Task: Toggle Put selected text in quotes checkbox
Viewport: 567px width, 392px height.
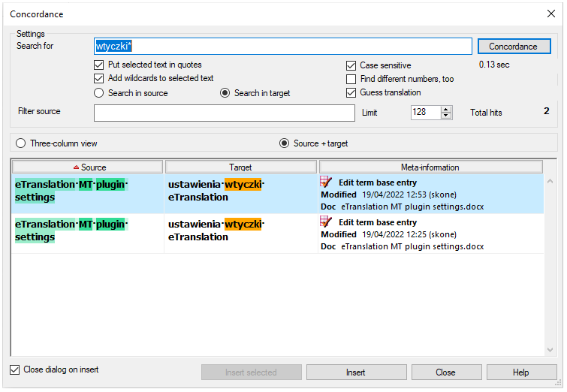Action: 98,65
